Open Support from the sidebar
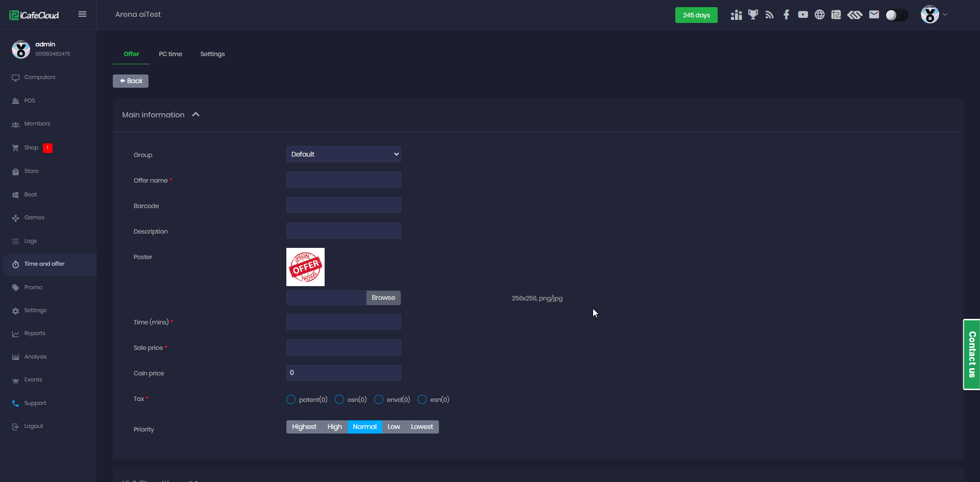Viewport: 980px width, 482px height. (48, 403)
